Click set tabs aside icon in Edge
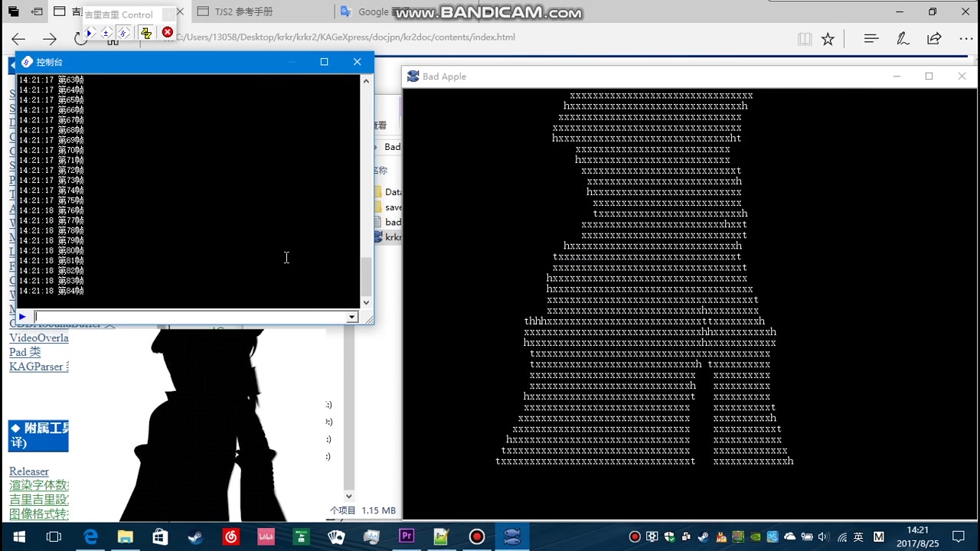 pyautogui.click(x=37, y=11)
